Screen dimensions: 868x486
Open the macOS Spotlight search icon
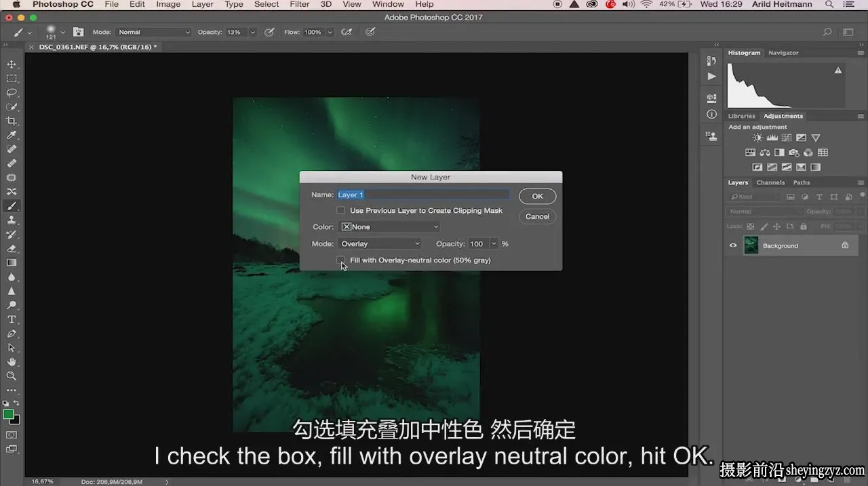point(828,4)
